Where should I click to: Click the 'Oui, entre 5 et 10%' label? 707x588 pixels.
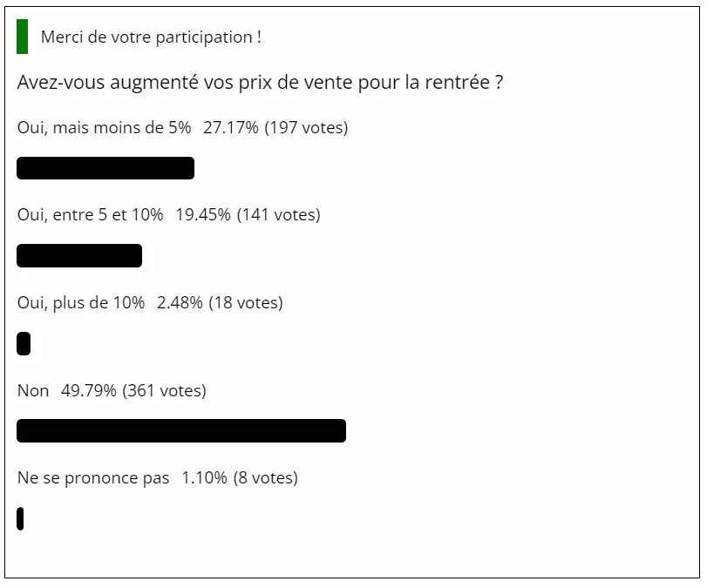(x=90, y=214)
